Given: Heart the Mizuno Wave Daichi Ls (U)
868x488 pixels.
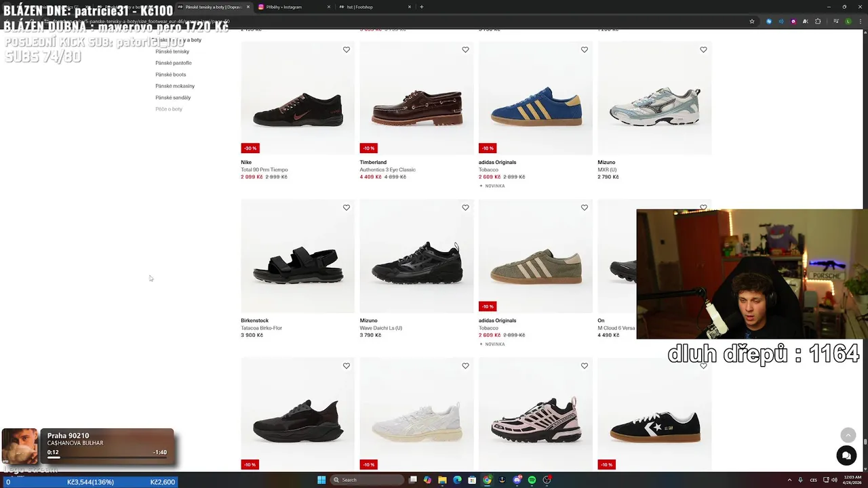Looking at the screenshot, I should (465, 207).
